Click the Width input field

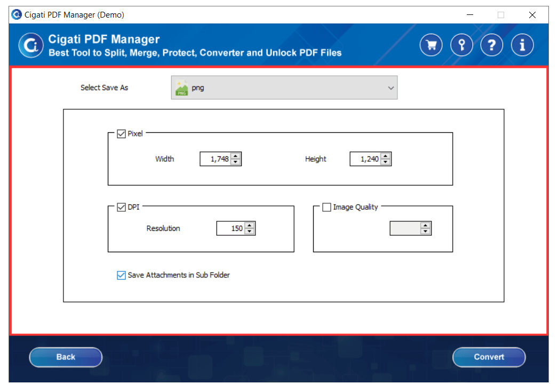pos(216,159)
